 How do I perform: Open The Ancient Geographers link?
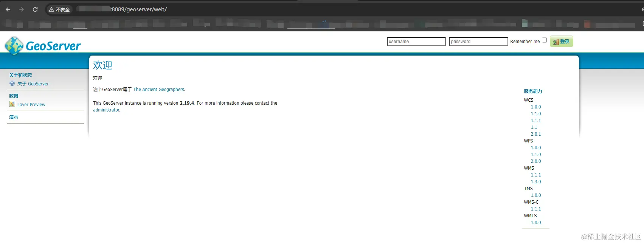click(159, 90)
